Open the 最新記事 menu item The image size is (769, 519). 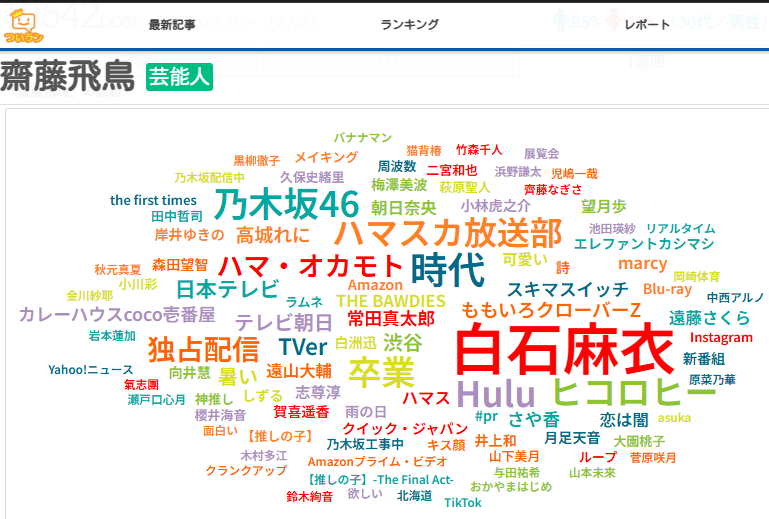tap(172, 25)
